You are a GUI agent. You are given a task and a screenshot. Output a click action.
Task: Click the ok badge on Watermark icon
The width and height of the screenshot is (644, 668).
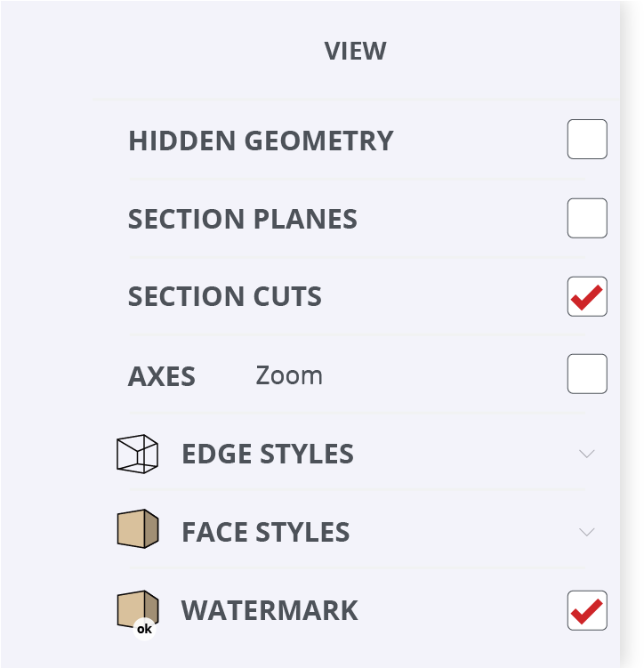click(x=144, y=630)
